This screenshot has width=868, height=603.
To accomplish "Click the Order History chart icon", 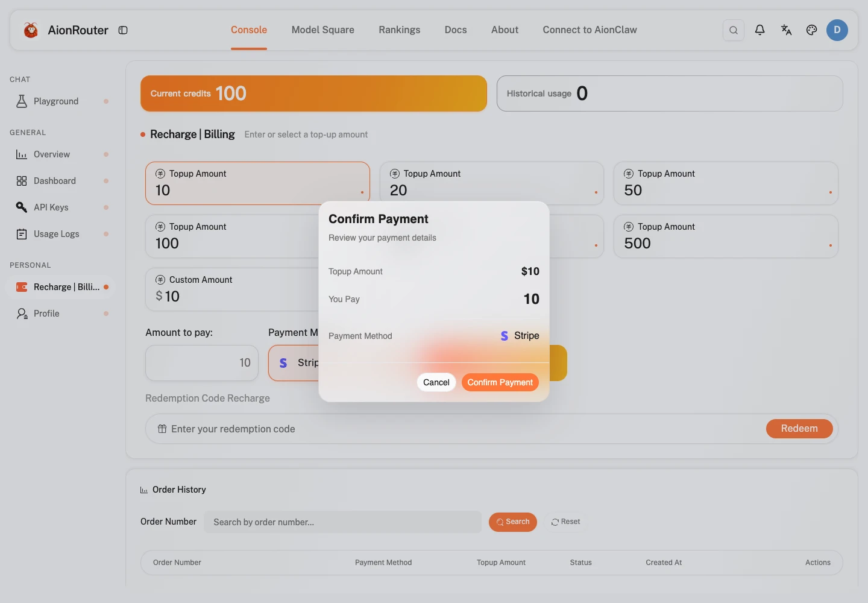I will tap(144, 490).
